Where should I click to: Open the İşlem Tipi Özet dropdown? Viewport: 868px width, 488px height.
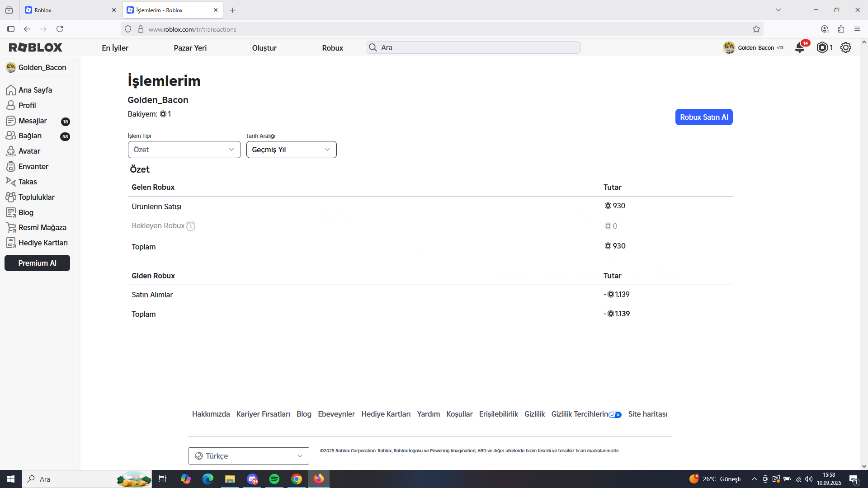tap(184, 150)
